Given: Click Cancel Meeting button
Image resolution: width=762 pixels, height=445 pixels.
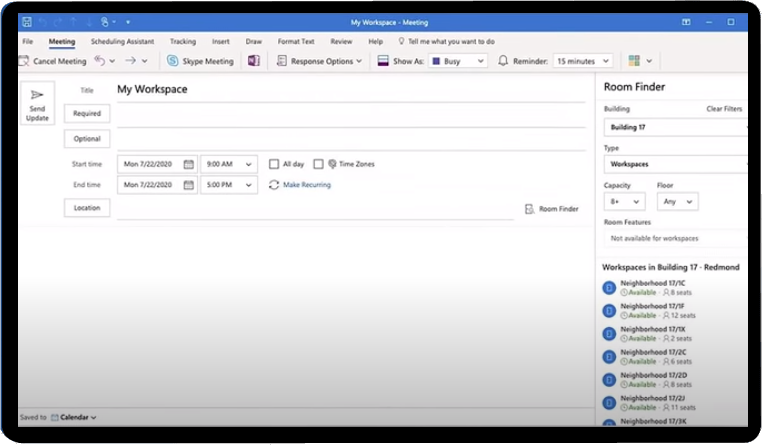Looking at the screenshot, I should [x=52, y=61].
